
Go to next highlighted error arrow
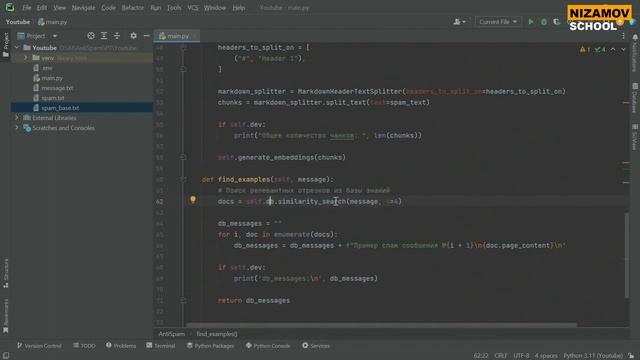[623, 49]
